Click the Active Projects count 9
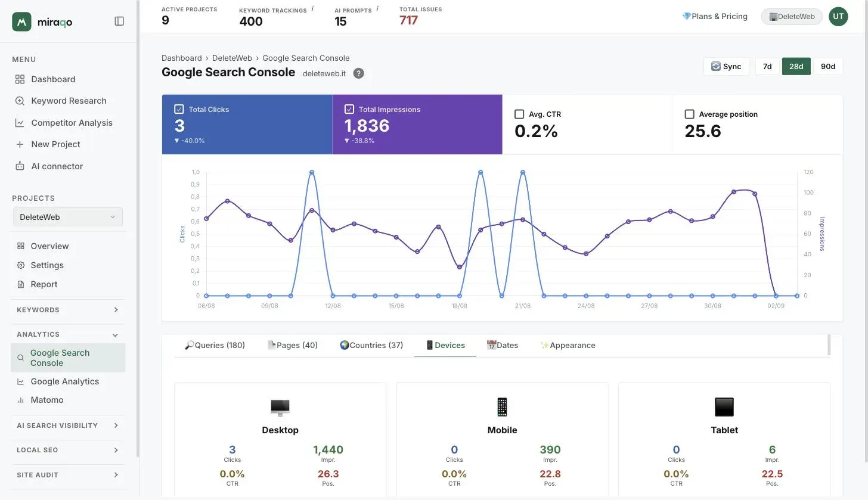This screenshot has height=500, width=868. [x=165, y=20]
